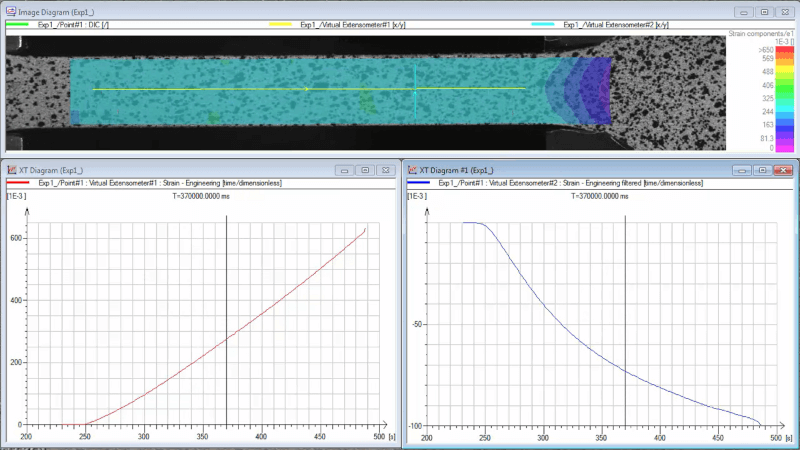Select the yellow horizontal extensometer line on specimen
Screen dimensions: 800x450
click(200, 89)
